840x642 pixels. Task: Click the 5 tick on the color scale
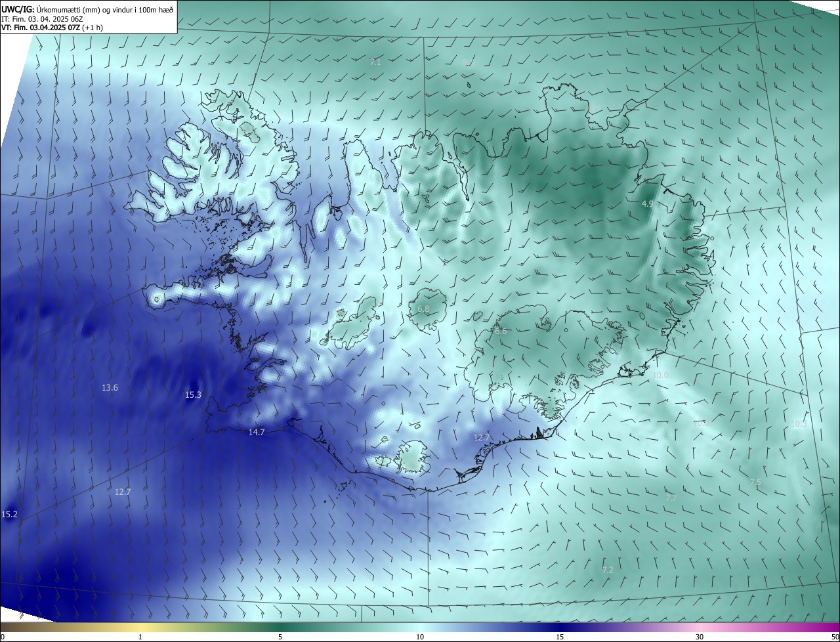click(280, 637)
